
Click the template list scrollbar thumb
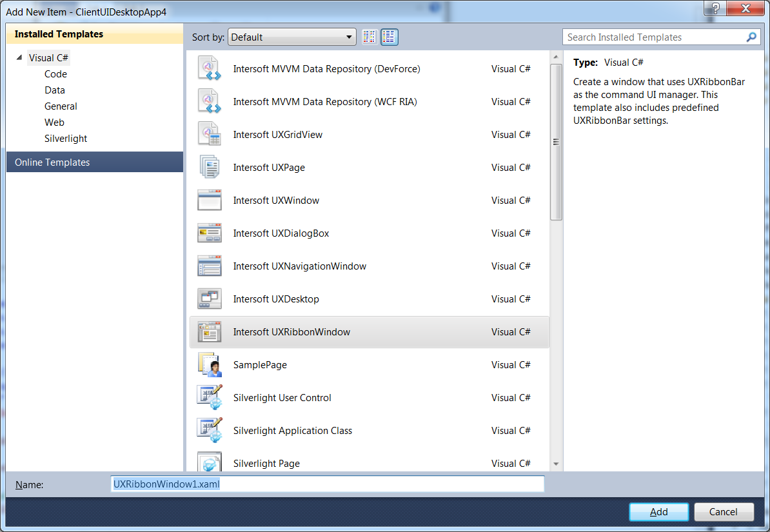556,142
